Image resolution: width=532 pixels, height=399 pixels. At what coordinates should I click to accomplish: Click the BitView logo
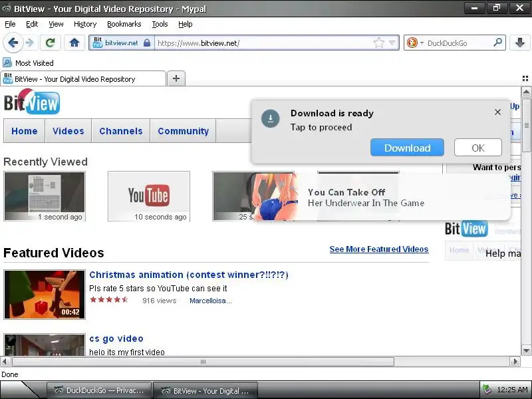pyautogui.click(x=32, y=102)
